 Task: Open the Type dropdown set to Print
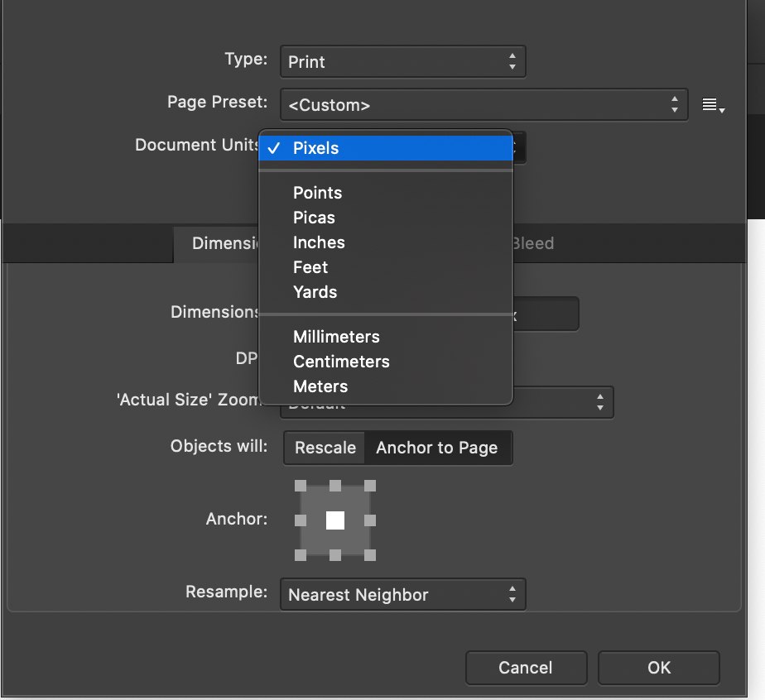(x=402, y=62)
